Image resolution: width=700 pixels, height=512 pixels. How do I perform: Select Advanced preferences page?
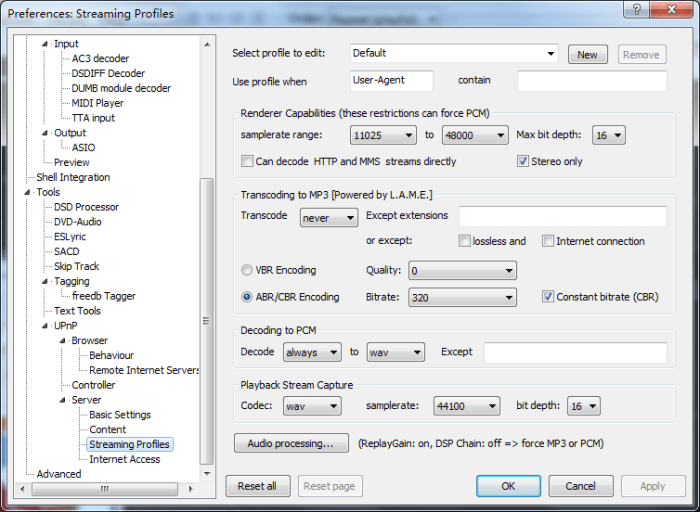tap(58, 474)
